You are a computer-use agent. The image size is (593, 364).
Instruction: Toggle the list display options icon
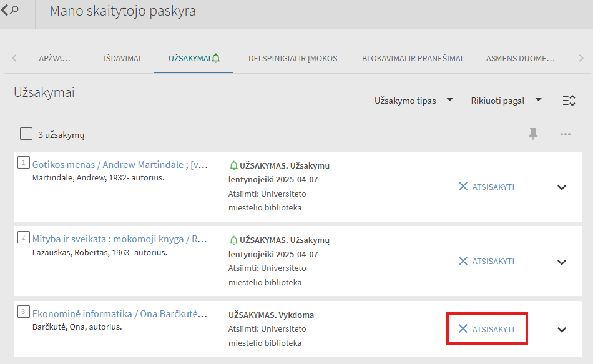click(x=569, y=101)
